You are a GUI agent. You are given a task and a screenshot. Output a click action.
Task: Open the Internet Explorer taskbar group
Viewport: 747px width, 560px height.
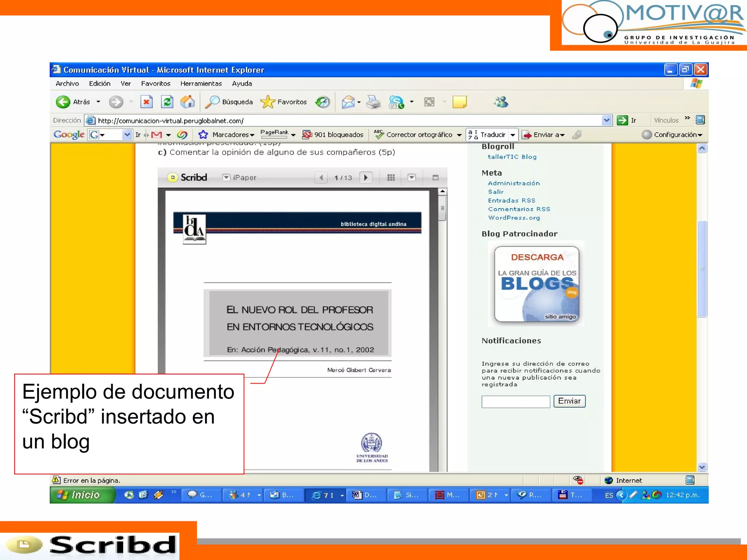(325, 495)
